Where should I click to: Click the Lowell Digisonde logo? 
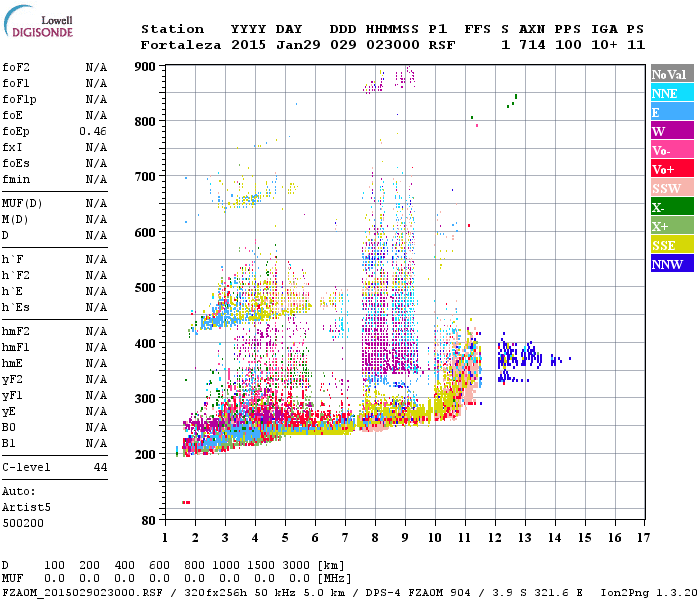click(38, 22)
